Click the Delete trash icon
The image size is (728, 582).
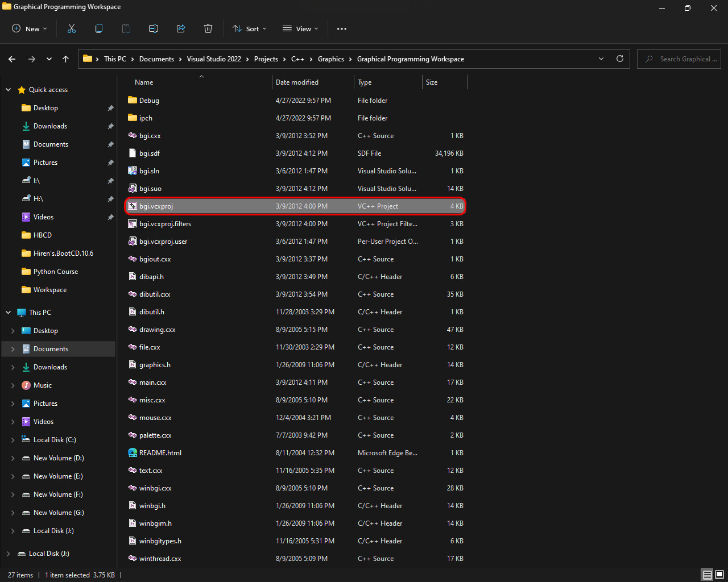(208, 28)
